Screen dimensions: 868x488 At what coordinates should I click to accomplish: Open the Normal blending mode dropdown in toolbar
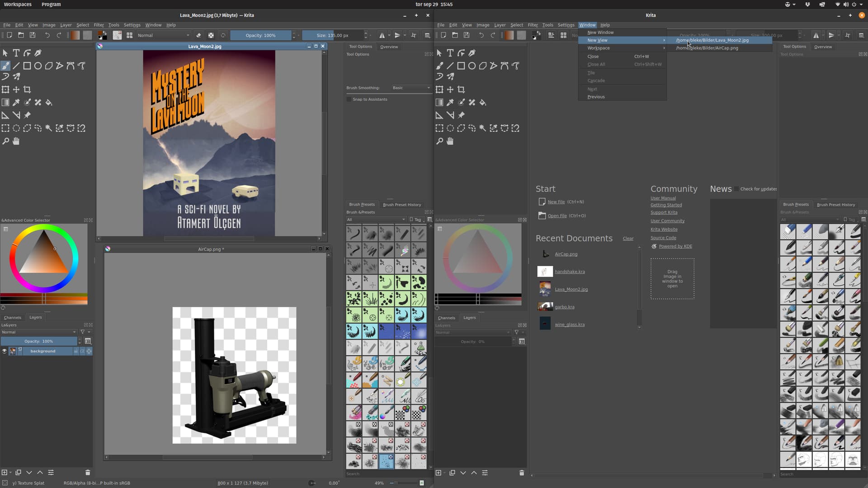point(163,35)
